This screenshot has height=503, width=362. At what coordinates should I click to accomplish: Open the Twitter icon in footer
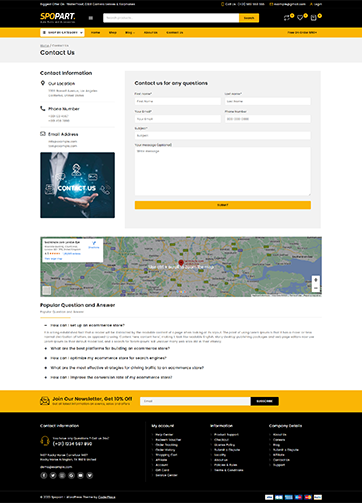53,475
